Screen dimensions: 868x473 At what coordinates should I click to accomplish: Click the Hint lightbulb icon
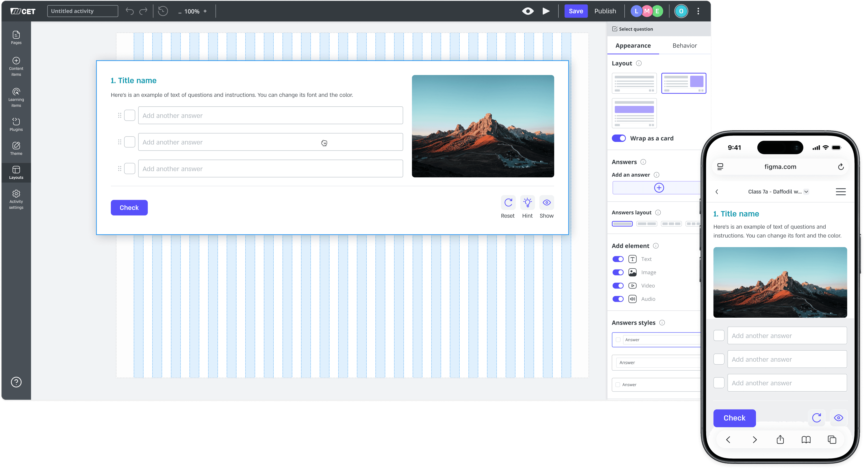pyautogui.click(x=527, y=202)
